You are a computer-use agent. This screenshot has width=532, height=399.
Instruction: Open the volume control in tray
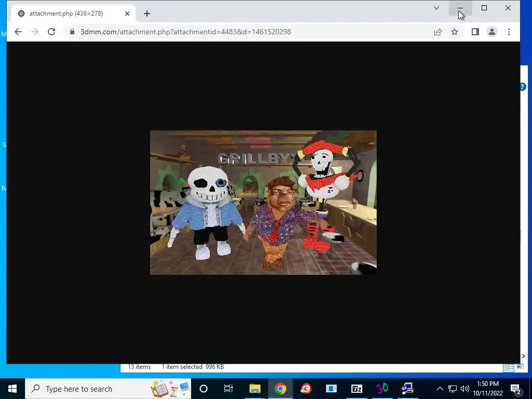(x=465, y=389)
